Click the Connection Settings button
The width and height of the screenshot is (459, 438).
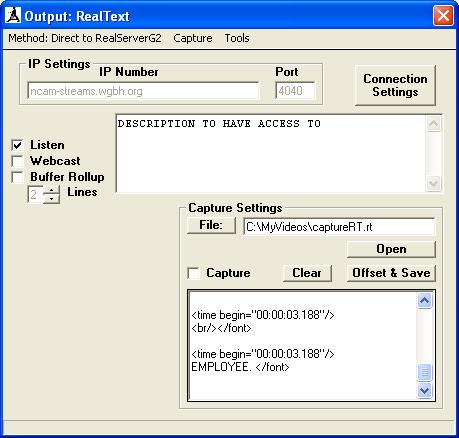(395, 85)
